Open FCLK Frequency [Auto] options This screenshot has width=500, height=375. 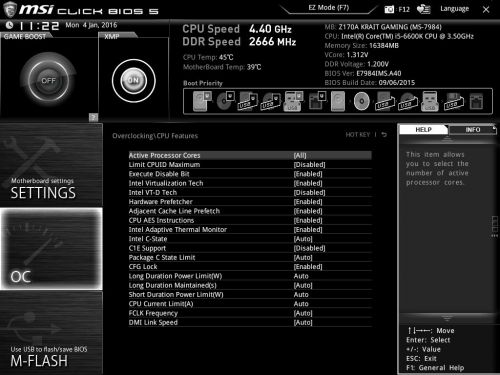pos(250,313)
